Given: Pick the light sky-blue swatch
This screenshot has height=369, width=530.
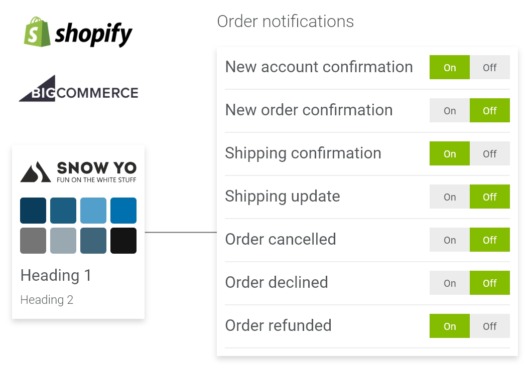Looking at the screenshot, I should click(93, 211).
